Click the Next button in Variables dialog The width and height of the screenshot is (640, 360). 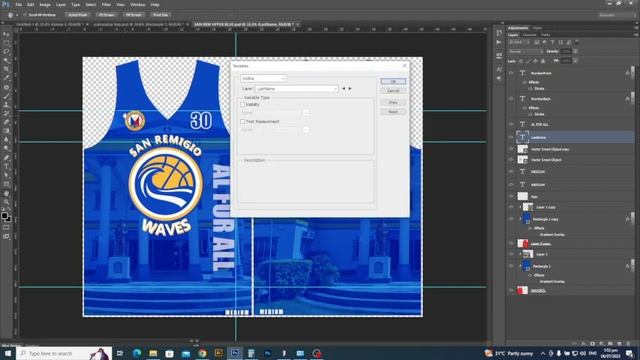(393, 112)
